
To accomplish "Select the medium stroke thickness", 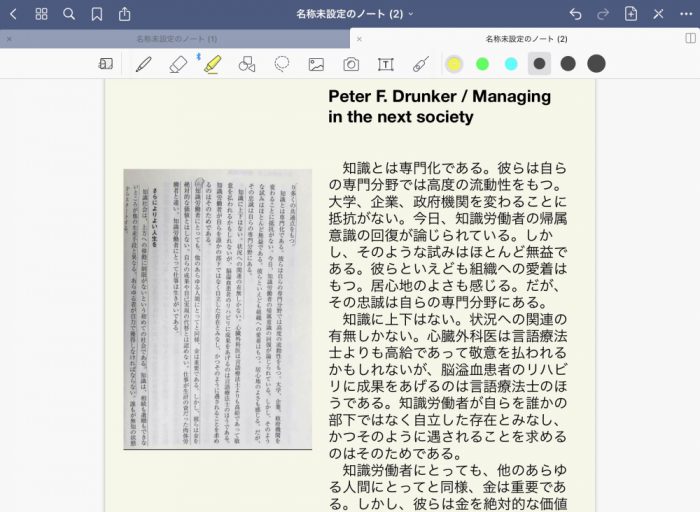I will click(x=568, y=64).
